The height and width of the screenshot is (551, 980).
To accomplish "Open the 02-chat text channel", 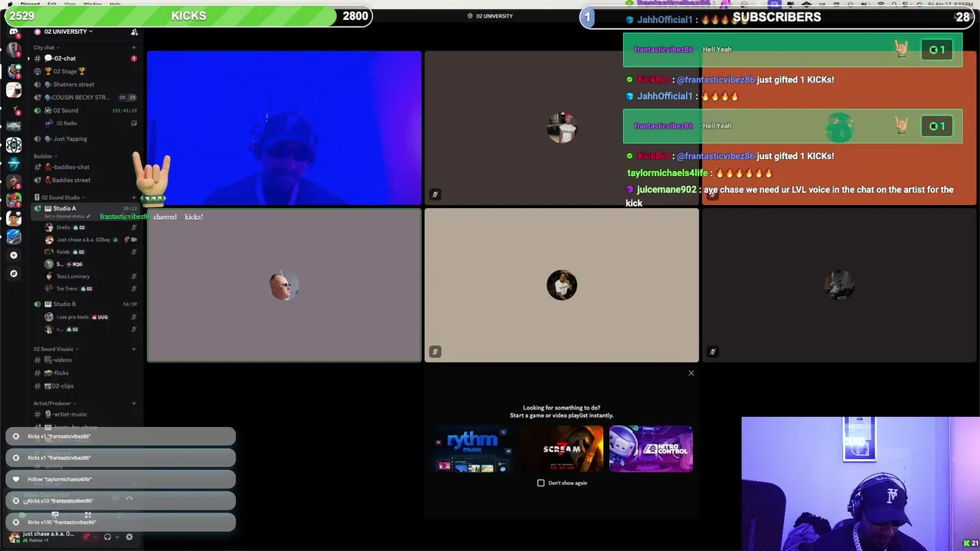I will point(85,58).
